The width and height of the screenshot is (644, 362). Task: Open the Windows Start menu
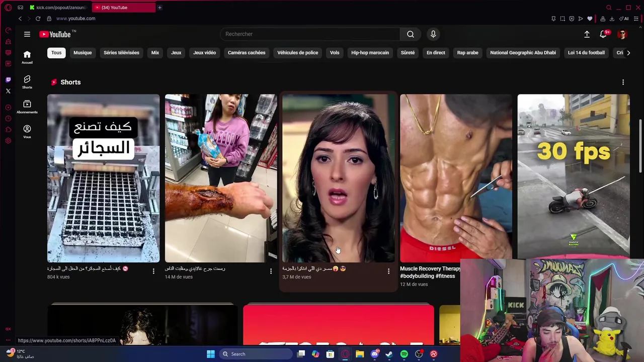(211, 354)
